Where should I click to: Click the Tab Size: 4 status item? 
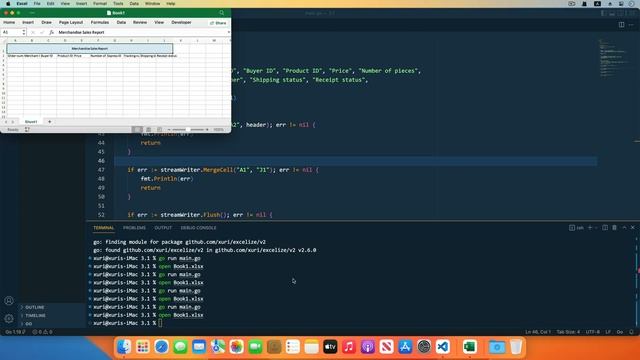click(x=568, y=332)
